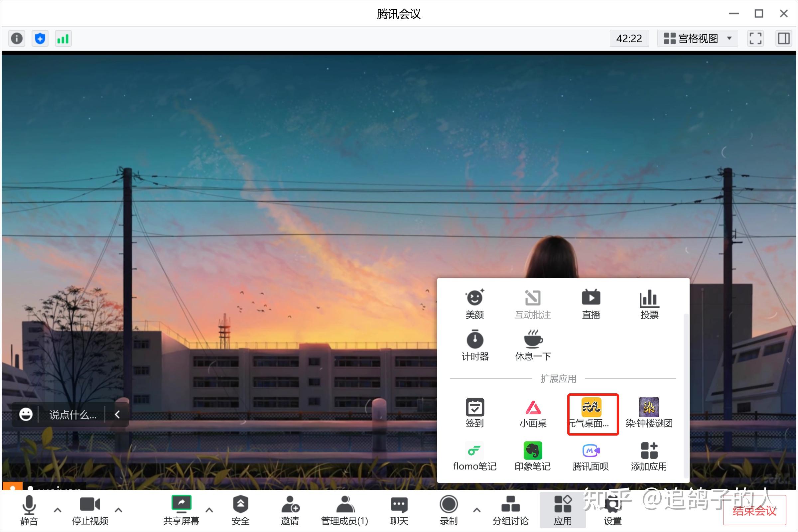This screenshot has height=532, width=798.
Task: Click 添加应用 to add apps
Action: (x=649, y=456)
